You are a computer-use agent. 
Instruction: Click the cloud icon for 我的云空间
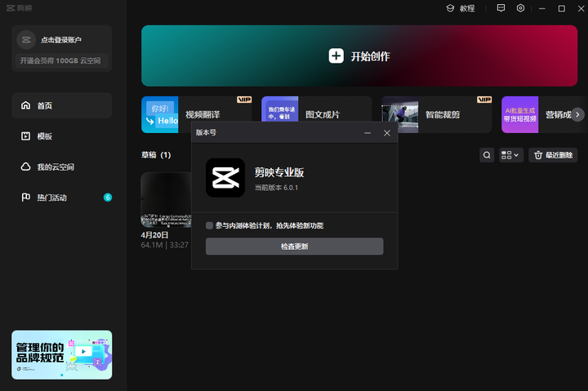pos(25,167)
